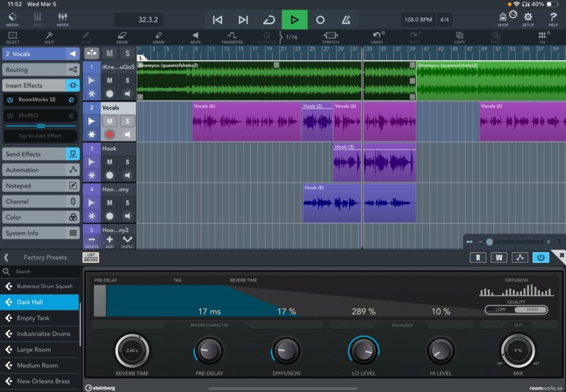Open the grid snap settings
Viewport: 566px width, 392px height.
coord(542,38)
